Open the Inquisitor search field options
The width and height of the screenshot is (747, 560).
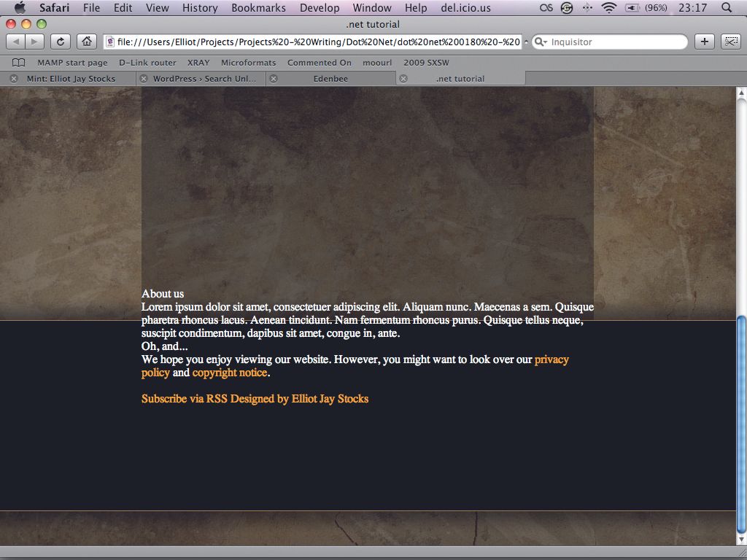541,42
